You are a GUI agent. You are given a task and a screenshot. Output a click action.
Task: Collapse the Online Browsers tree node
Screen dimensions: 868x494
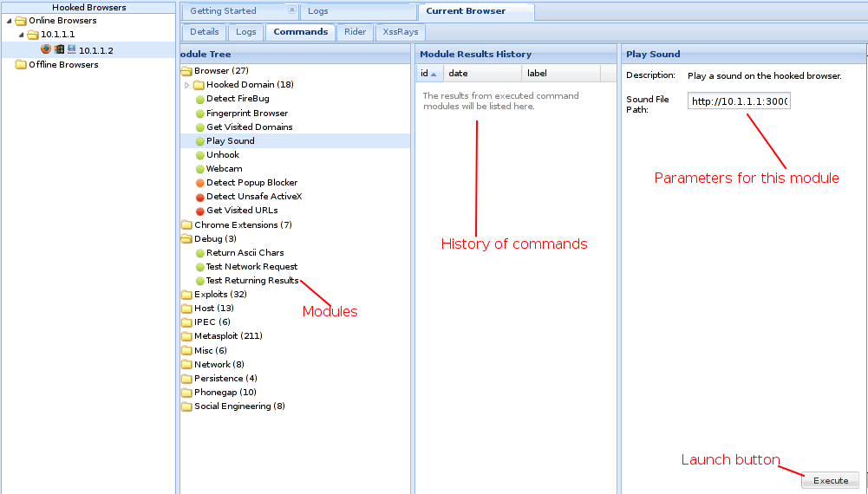pos(10,21)
